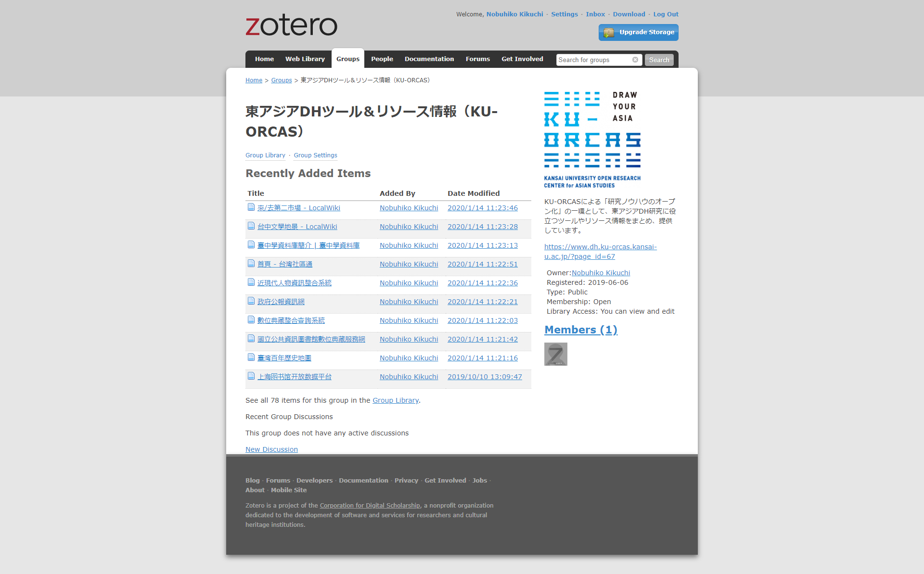
Task: Click the Search button
Action: point(659,60)
